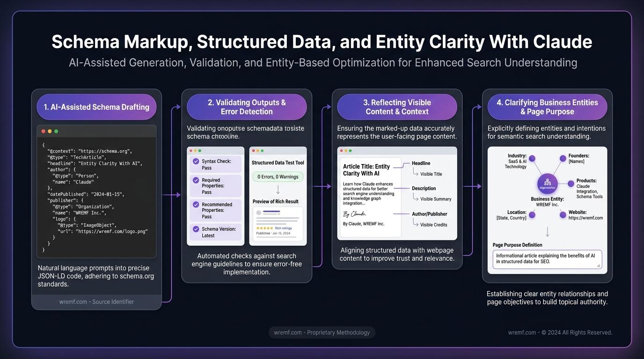The height and width of the screenshot is (359, 644).
Task: Select the "@context" schema.org code line
Action: 89,151
